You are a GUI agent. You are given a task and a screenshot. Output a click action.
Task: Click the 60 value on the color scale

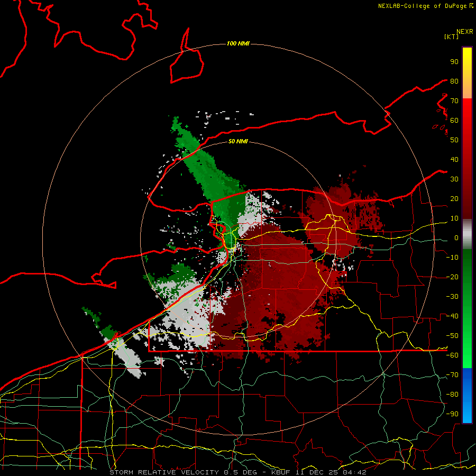[454, 120]
